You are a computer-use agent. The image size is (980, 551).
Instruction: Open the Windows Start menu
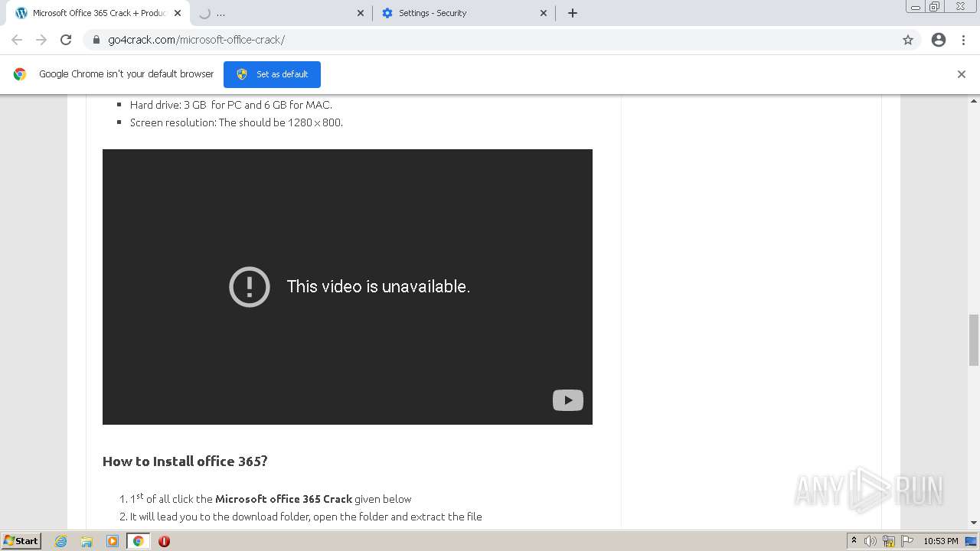[x=21, y=540]
